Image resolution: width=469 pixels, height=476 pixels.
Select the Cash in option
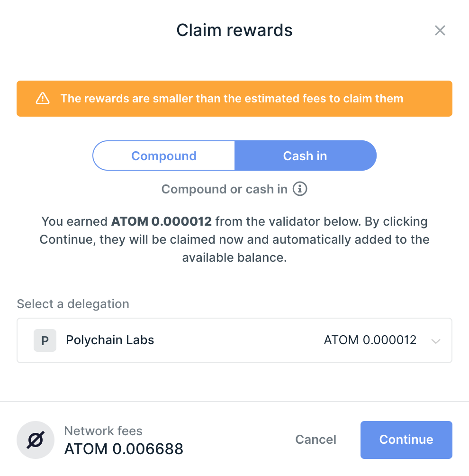305,156
